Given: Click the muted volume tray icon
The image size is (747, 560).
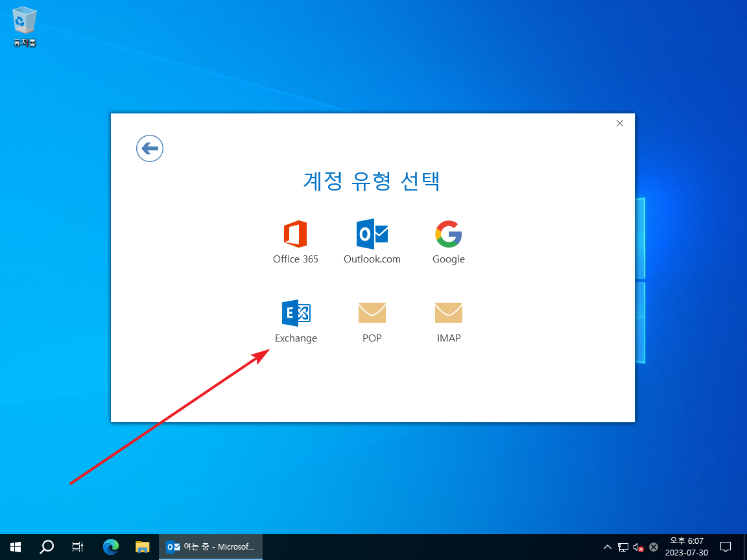Looking at the screenshot, I should tap(638, 547).
